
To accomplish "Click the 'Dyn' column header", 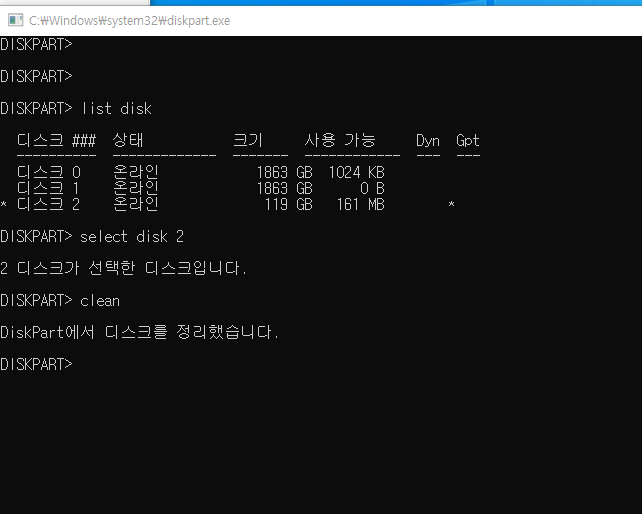I will pos(428,141).
